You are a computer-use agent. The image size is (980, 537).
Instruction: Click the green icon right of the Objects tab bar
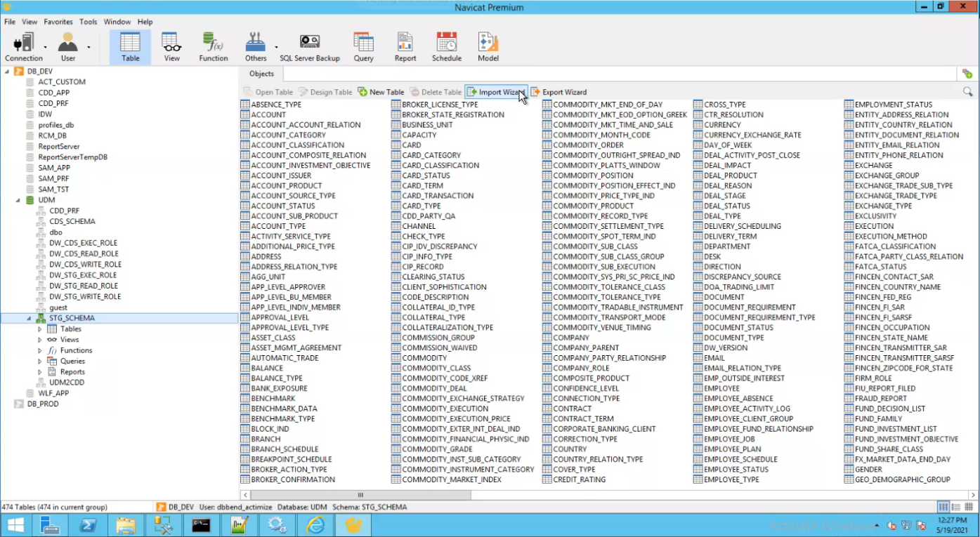[967, 74]
